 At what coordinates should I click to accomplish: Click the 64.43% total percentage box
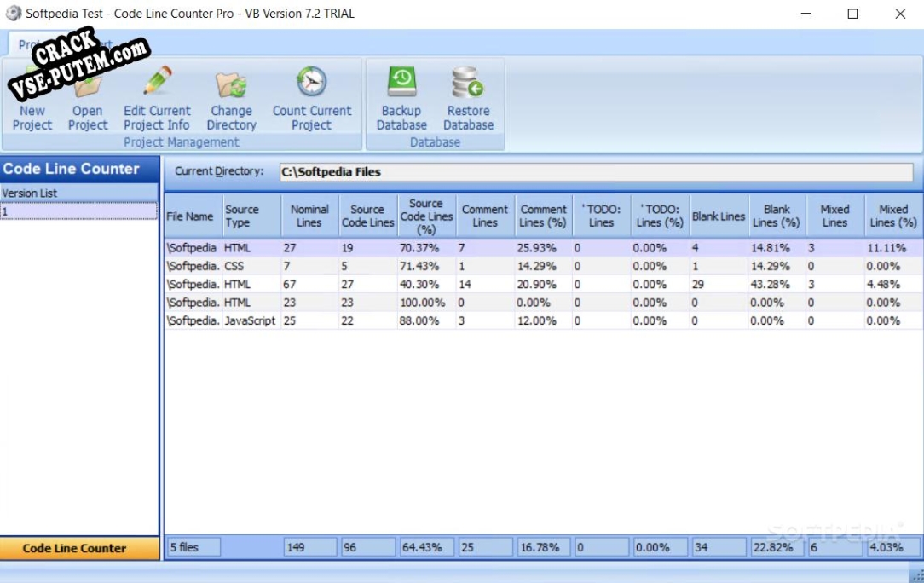[x=427, y=547]
